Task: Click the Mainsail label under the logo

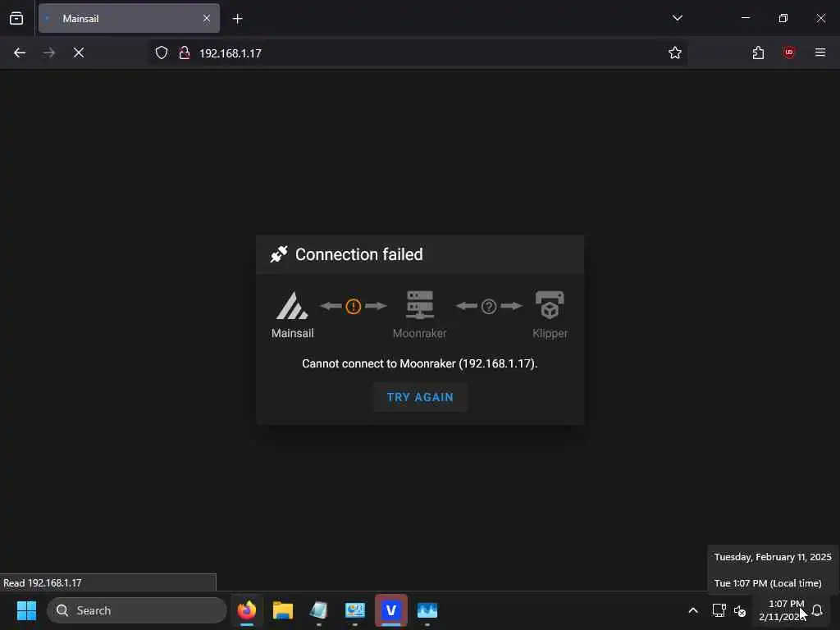Action: click(x=293, y=333)
